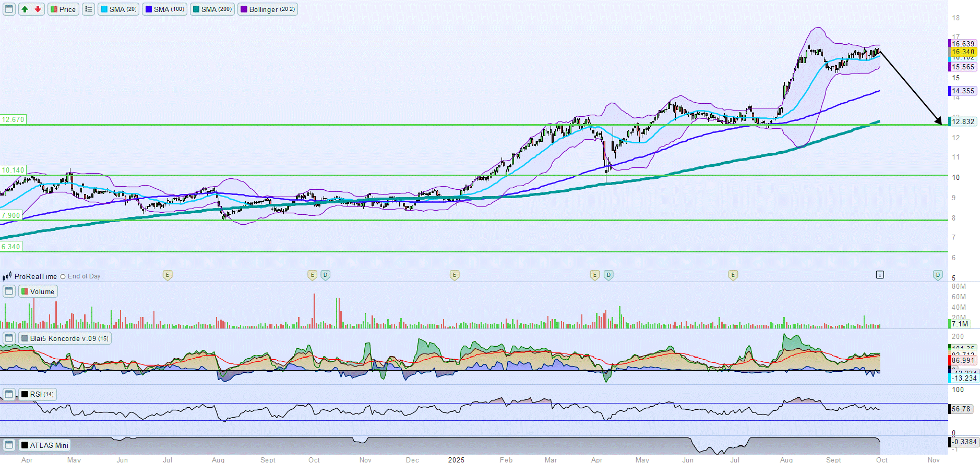Click the ProRealTime candlestick icon

tap(7, 276)
